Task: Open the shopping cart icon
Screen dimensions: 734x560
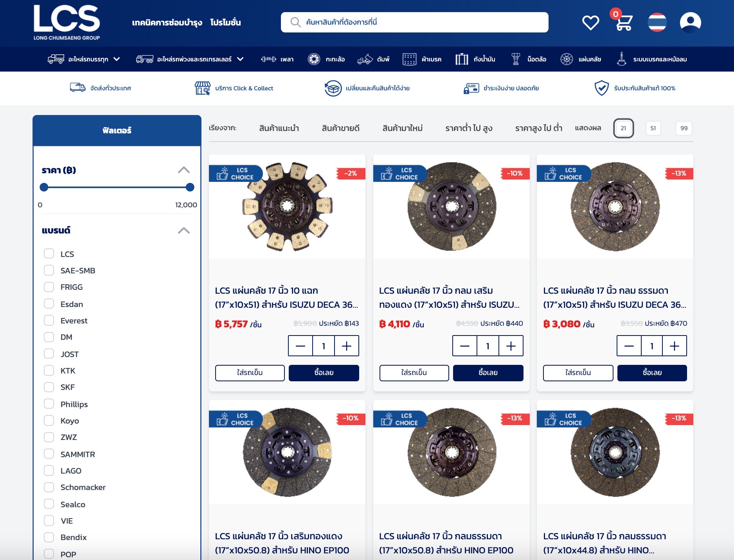Action: (x=623, y=23)
